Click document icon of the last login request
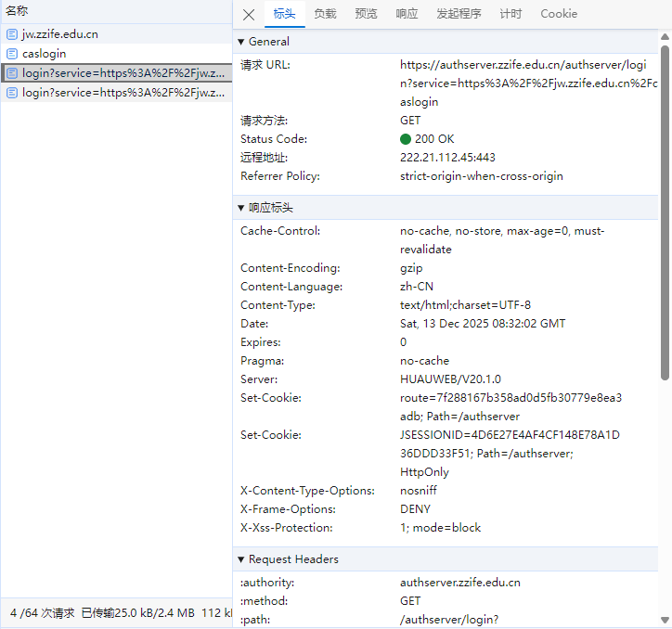Screen dimensions: 672x629 [12, 93]
